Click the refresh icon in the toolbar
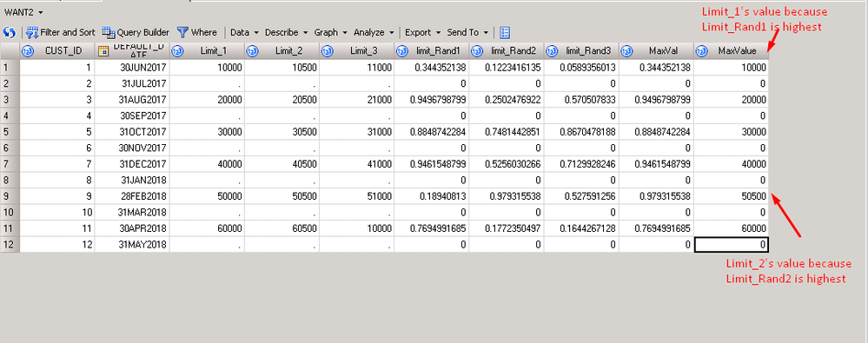The width and height of the screenshot is (868, 343). 9,33
